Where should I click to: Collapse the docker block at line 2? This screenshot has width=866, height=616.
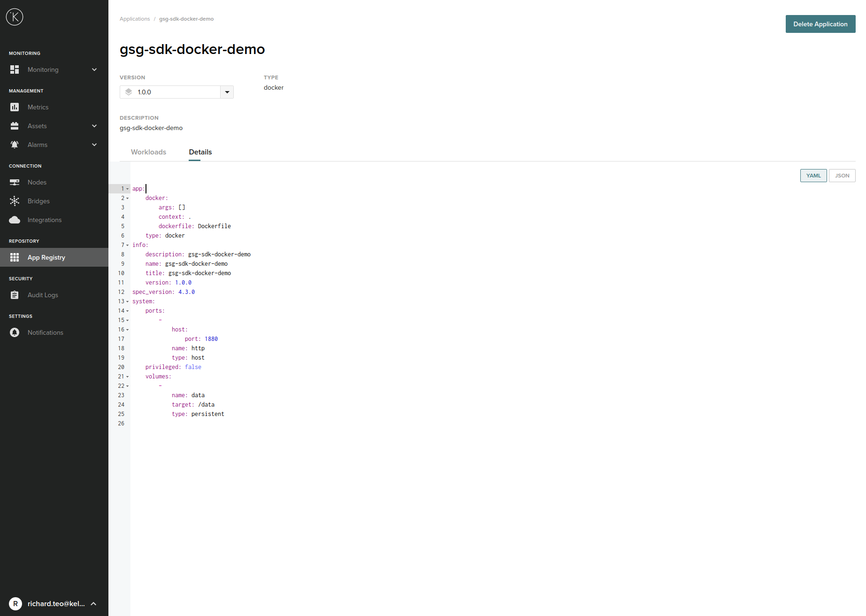click(127, 198)
